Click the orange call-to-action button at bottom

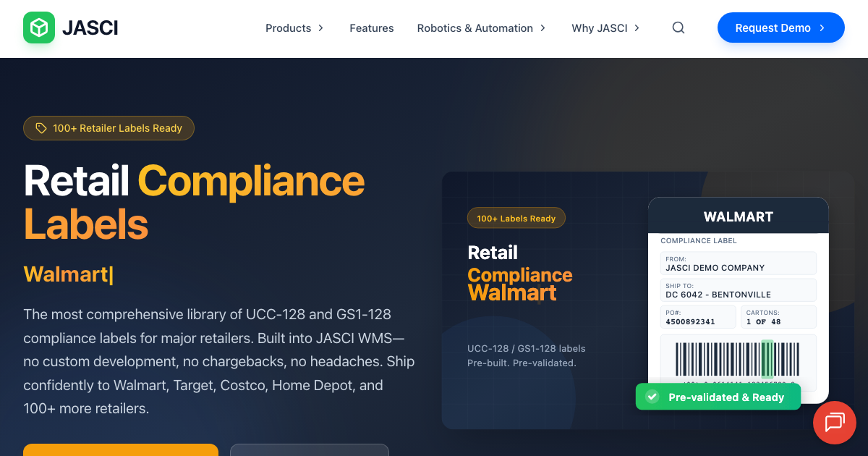coord(120,452)
